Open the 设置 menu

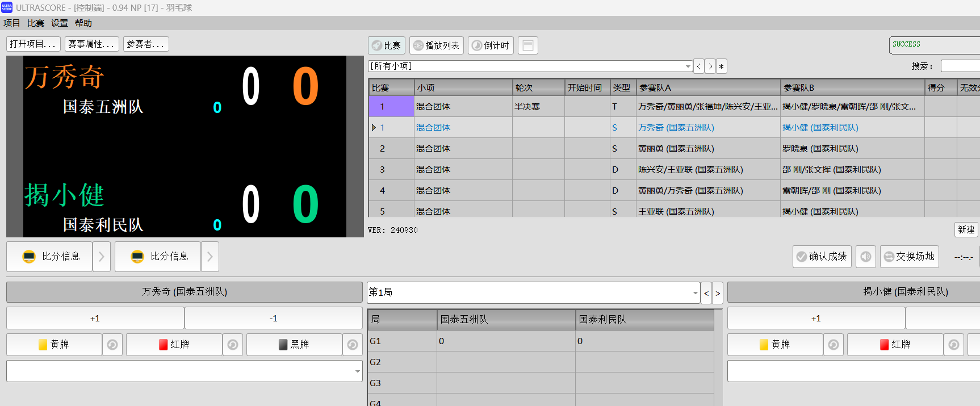point(60,23)
